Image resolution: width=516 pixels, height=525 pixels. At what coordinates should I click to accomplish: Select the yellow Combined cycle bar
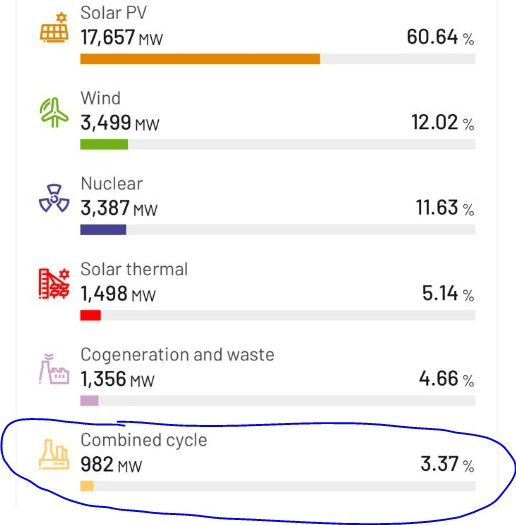click(87, 486)
